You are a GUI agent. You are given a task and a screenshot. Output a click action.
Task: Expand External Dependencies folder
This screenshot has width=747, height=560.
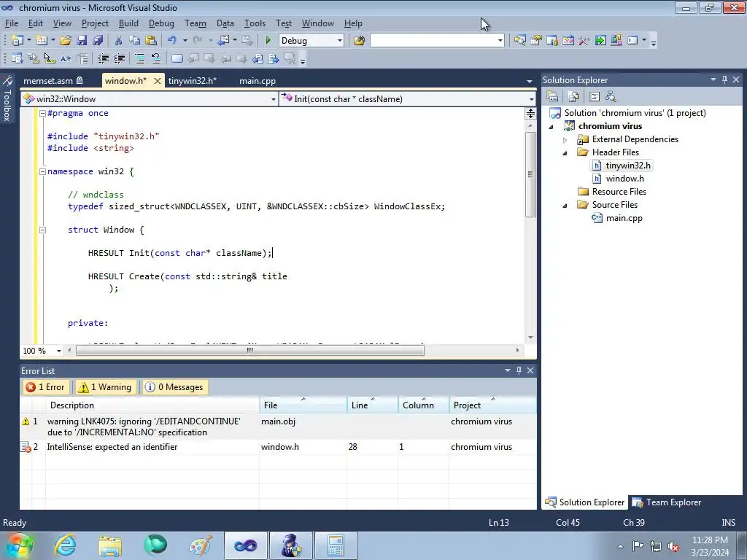[565, 139]
